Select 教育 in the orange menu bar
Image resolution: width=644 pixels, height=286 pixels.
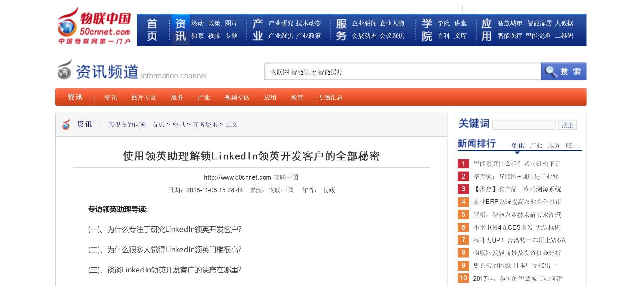tap(297, 97)
